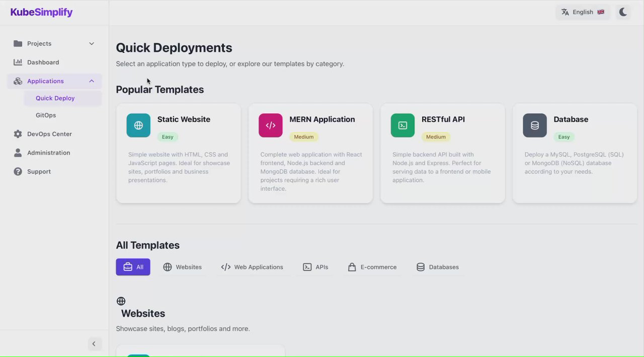Select the Database template title
Image resolution: width=644 pixels, height=357 pixels.
click(571, 119)
